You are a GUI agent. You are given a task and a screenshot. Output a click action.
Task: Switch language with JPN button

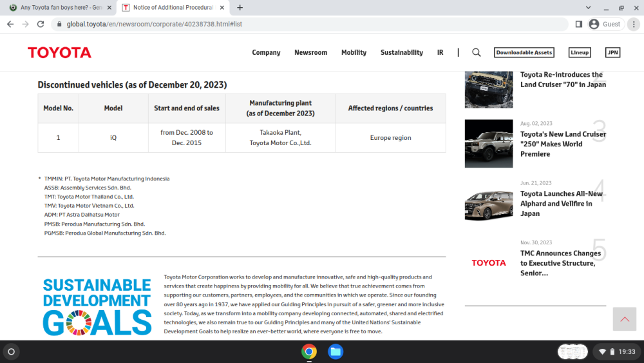[613, 53]
